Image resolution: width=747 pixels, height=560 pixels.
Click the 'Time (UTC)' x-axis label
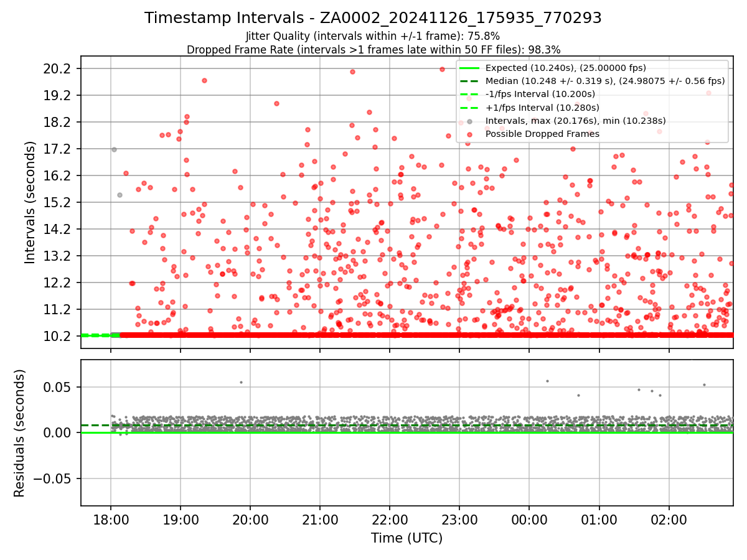pos(406,538)
